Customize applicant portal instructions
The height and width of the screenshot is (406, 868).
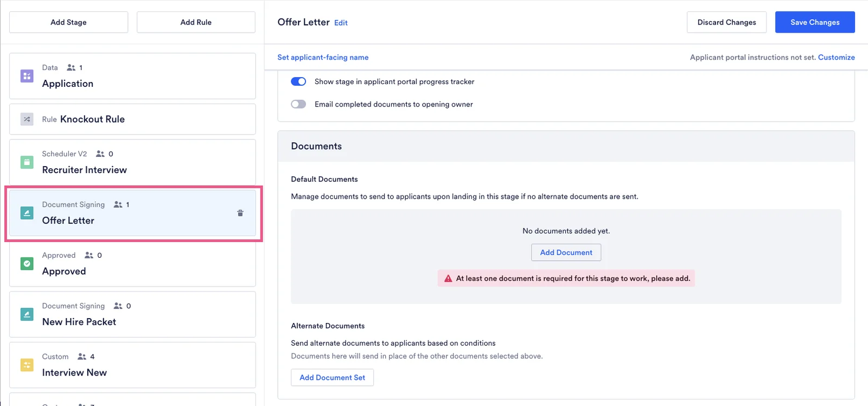click(836, 57)
